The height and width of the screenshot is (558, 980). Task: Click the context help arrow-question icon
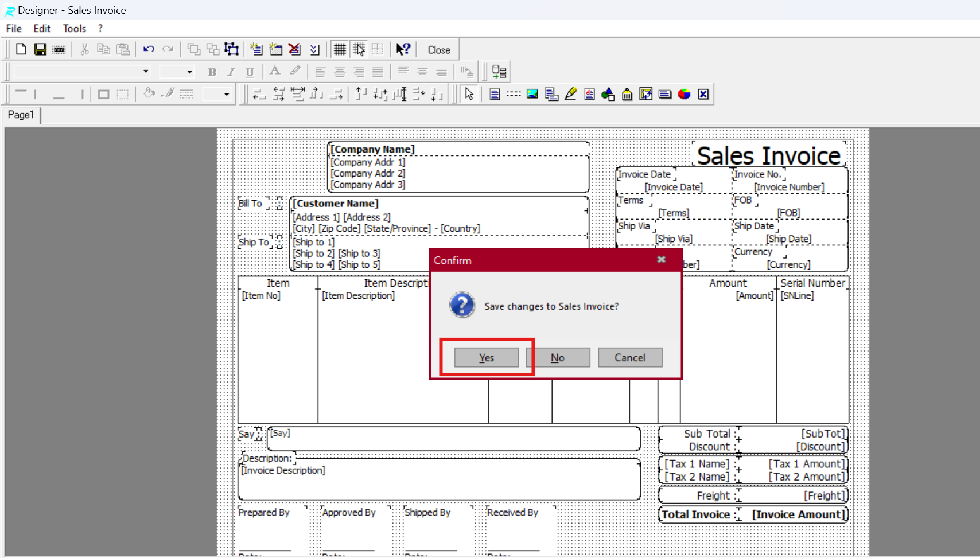[x=403, y=49]
